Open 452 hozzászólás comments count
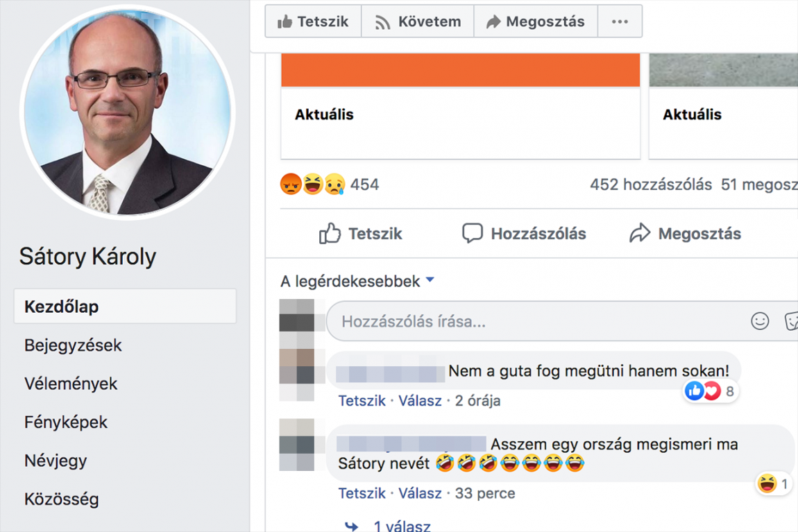This screenshot has height=532, width=798. (x=651, y=184)
